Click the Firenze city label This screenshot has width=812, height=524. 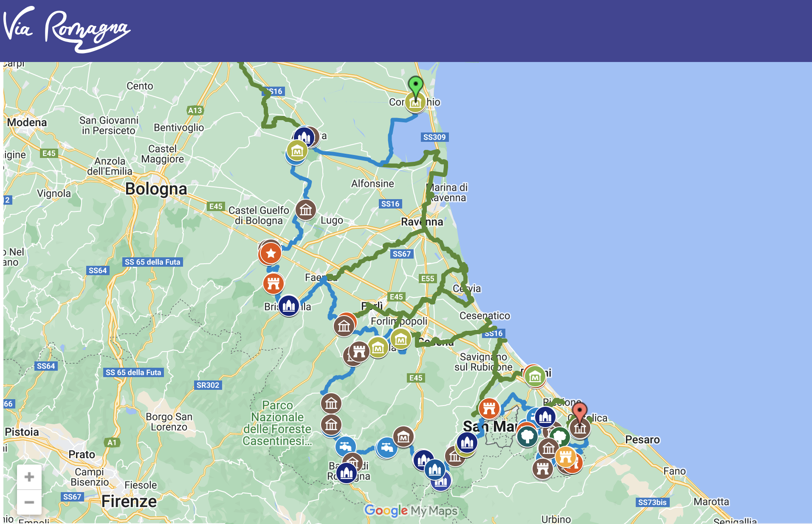point(129,501)
